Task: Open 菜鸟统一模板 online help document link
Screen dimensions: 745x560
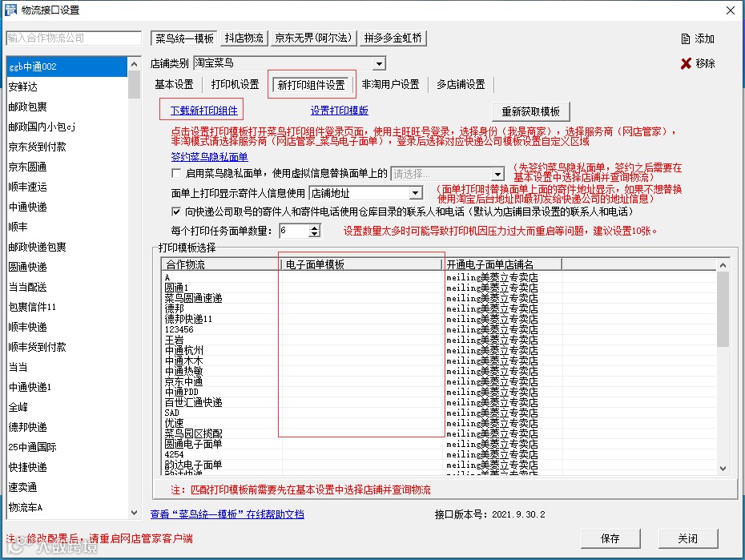Action: 228,514
